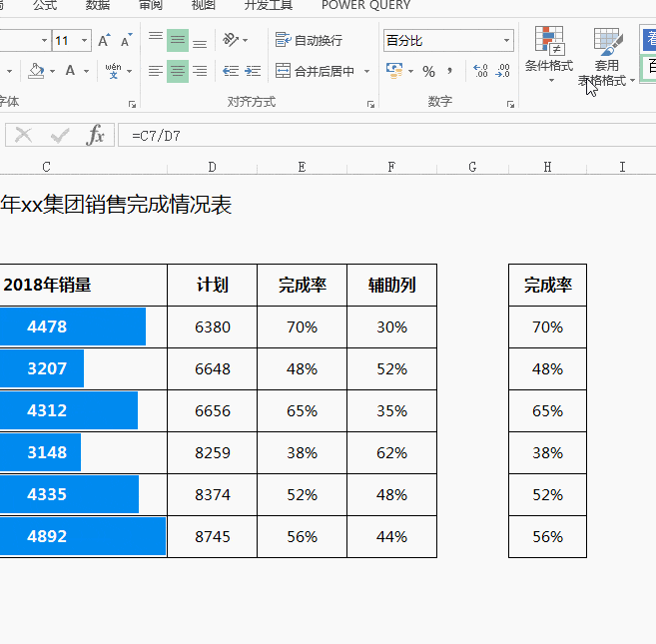Toggle 自动换行 wrap text

point(309,40)
